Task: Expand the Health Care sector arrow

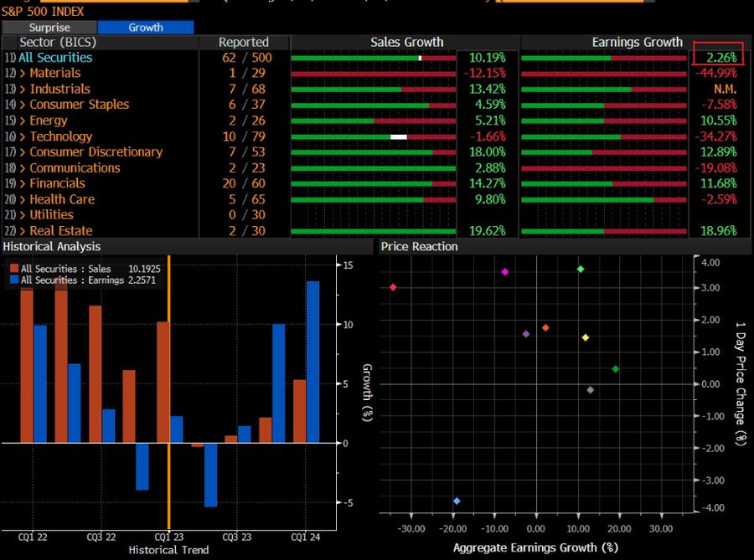Action: tap(23, 199)
